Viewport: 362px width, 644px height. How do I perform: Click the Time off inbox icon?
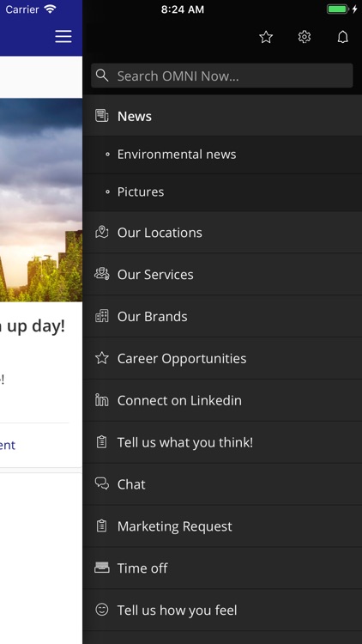[102, 568]
